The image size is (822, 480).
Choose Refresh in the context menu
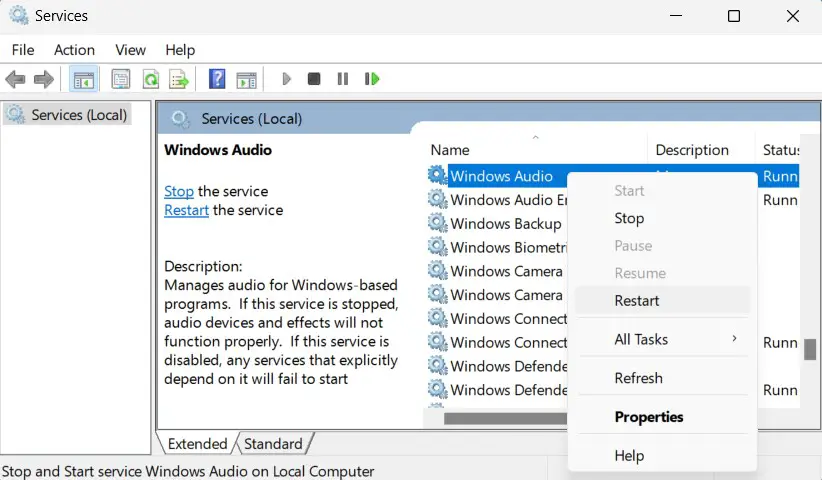coord(663,378)
